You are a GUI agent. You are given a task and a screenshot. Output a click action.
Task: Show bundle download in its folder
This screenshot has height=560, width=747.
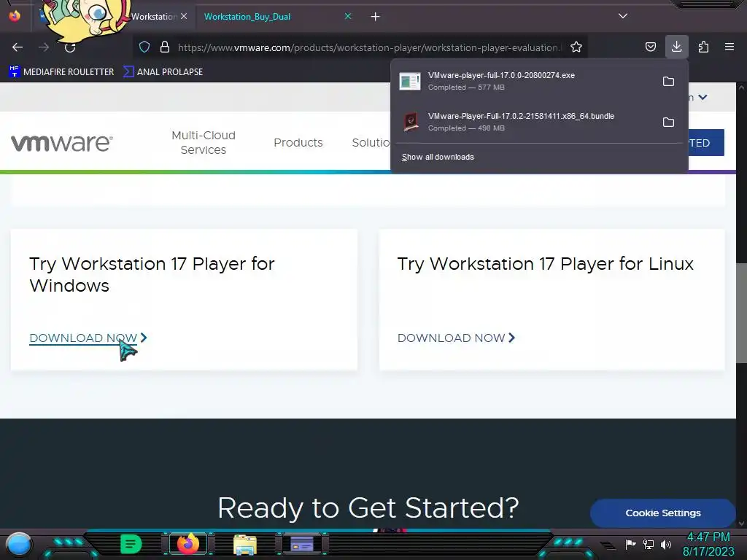coord(668,122)
